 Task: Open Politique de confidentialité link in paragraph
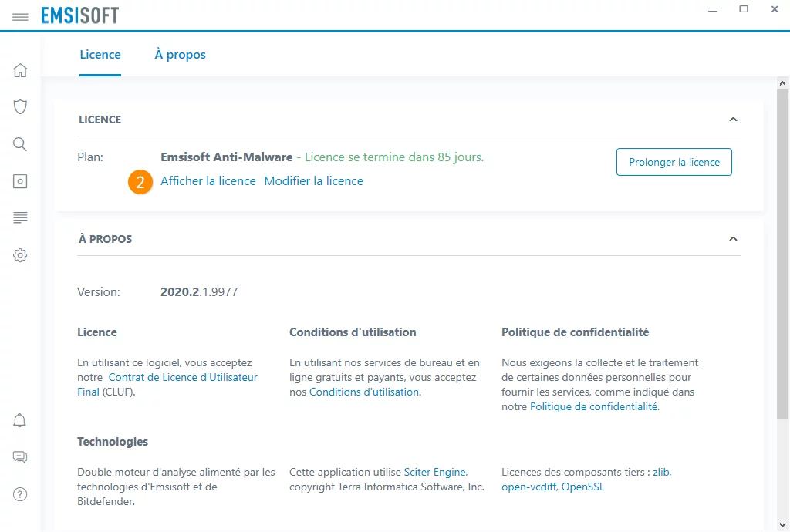pyautogui.click(x=593, y=406)
